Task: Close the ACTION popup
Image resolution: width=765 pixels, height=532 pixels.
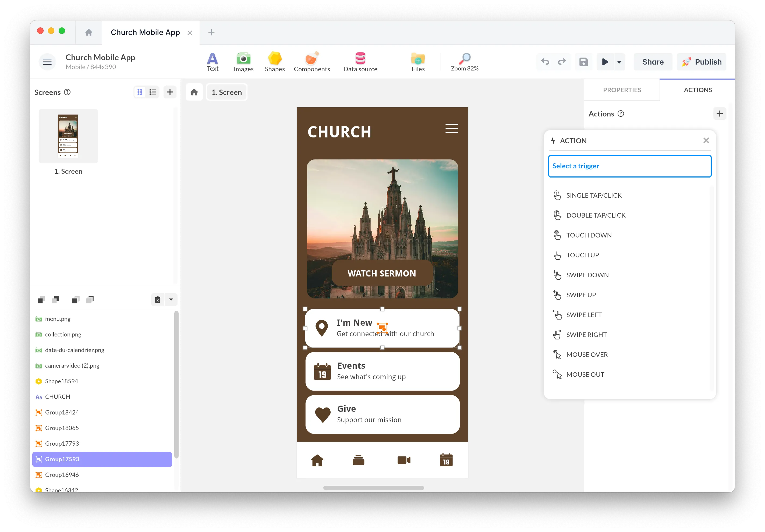Action: [x=706, y=141]
